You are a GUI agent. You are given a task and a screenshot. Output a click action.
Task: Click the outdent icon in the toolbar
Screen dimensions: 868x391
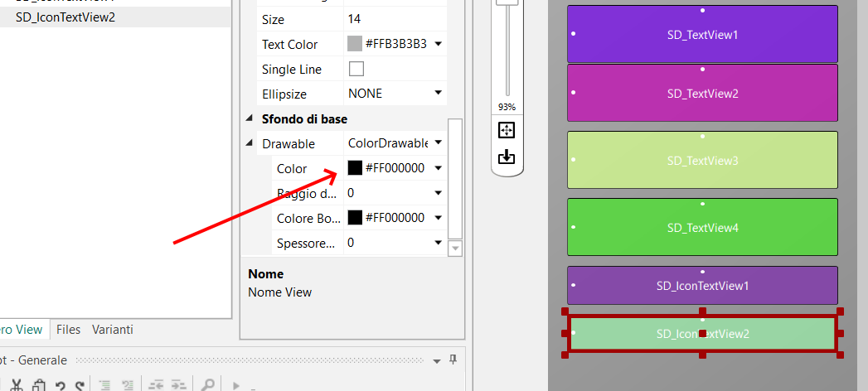(x=156, y=385)
